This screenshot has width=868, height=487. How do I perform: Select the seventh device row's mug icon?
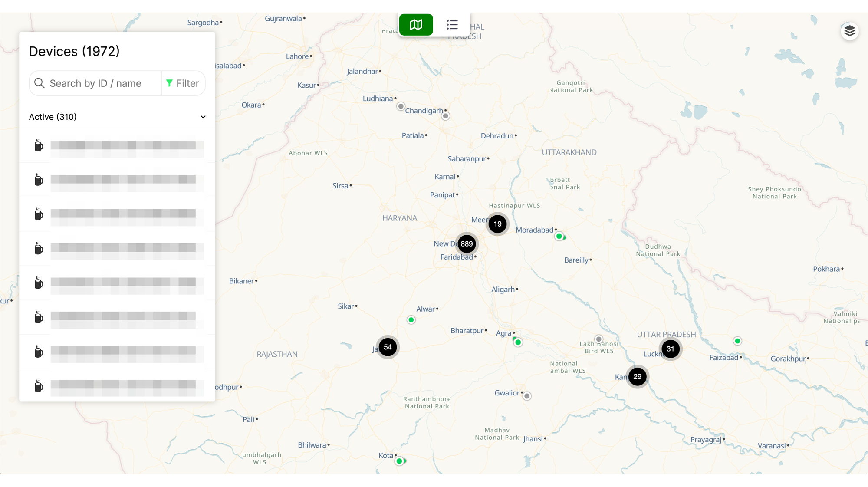39,351
